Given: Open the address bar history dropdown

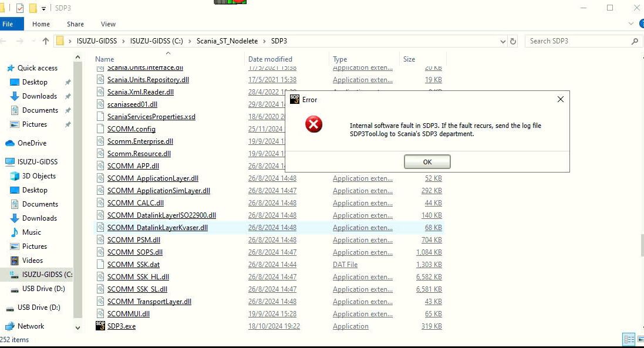Looking at the screenshot, I should 503,40.
